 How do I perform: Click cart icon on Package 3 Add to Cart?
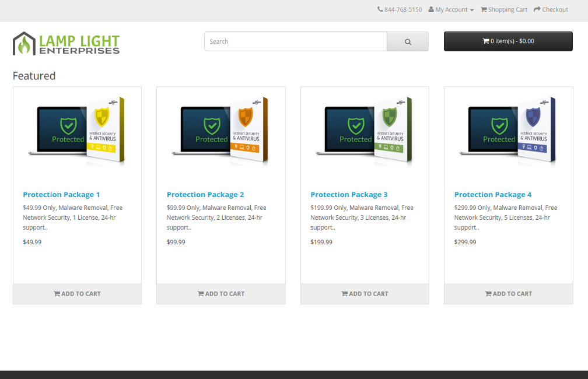[344, 294]
